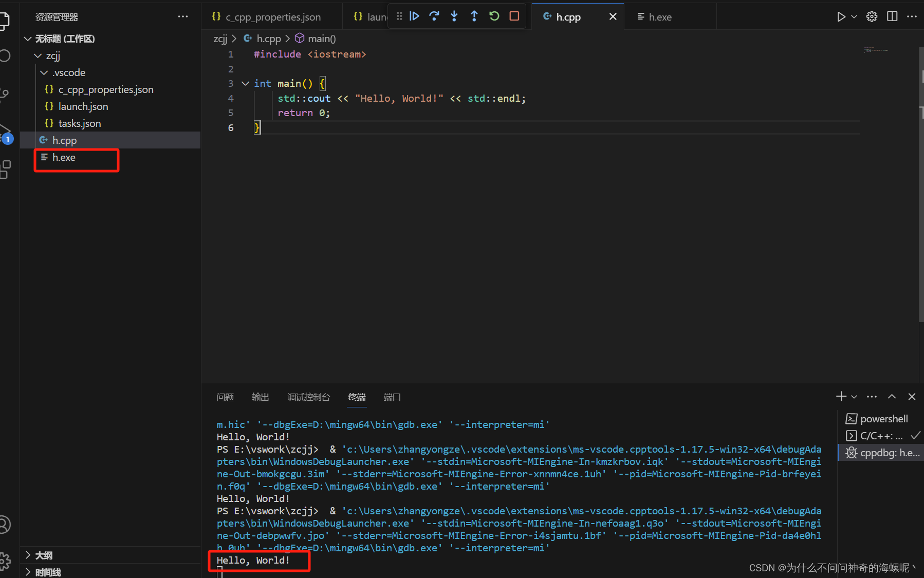Image resolution: width=924 pixels, height=578 pixels.
Task: Click the debug Step Over icon
Action: (x=434, y=16)
